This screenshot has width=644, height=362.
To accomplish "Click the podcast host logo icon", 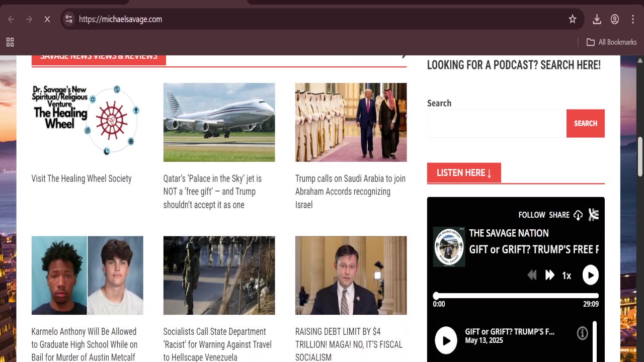I will [594, 215].
